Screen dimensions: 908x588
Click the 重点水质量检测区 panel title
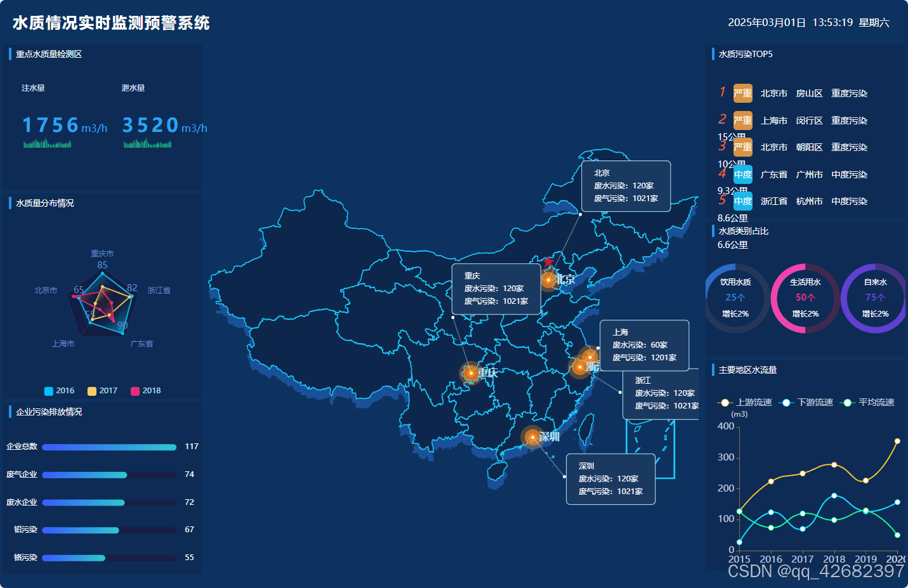(49, 55)
